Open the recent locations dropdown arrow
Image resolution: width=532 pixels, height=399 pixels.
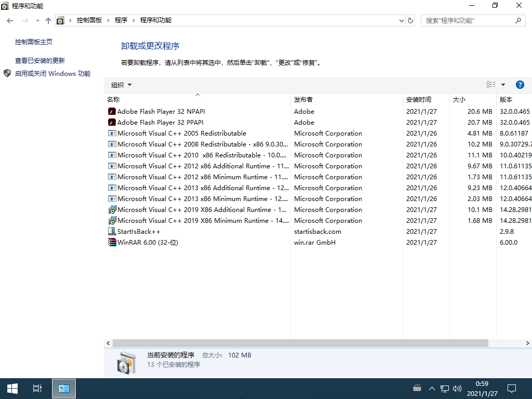(x=37, y=21)
